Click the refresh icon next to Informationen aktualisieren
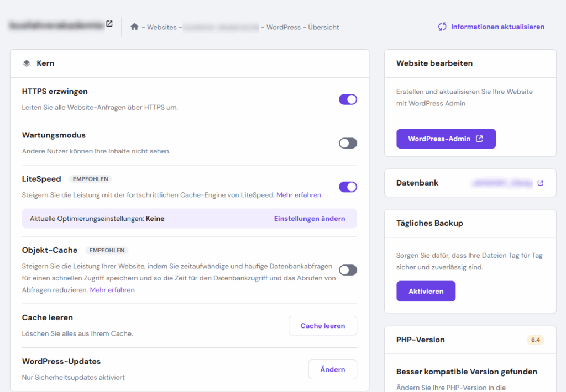 click(x=442, y=27)
